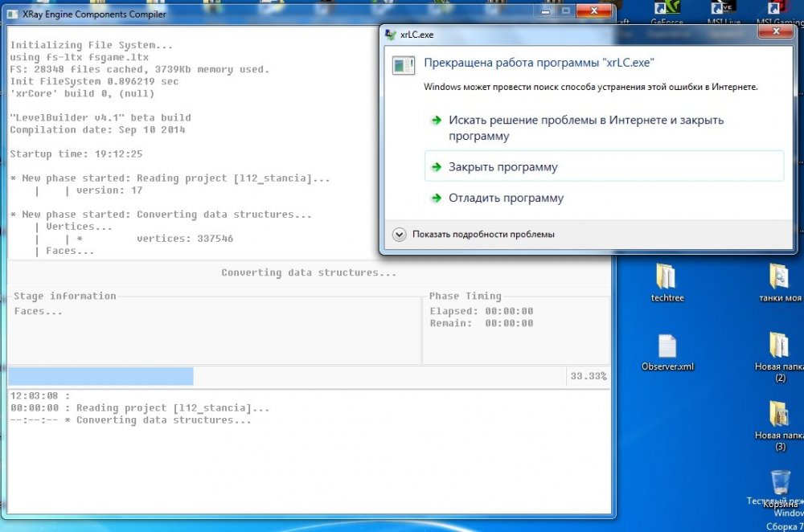
Task: Choose "Закрыть программу" option
Action: [503, 167]
